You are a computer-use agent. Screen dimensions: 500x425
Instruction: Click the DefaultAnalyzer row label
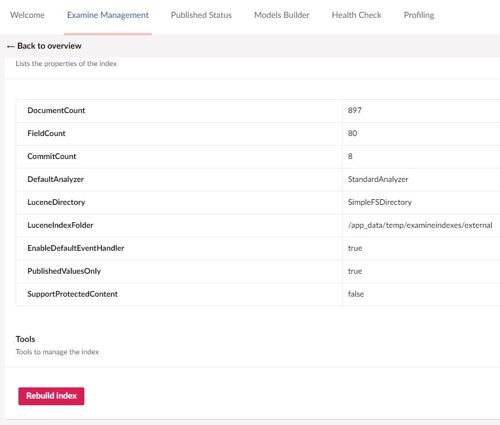tap(55, 179)
